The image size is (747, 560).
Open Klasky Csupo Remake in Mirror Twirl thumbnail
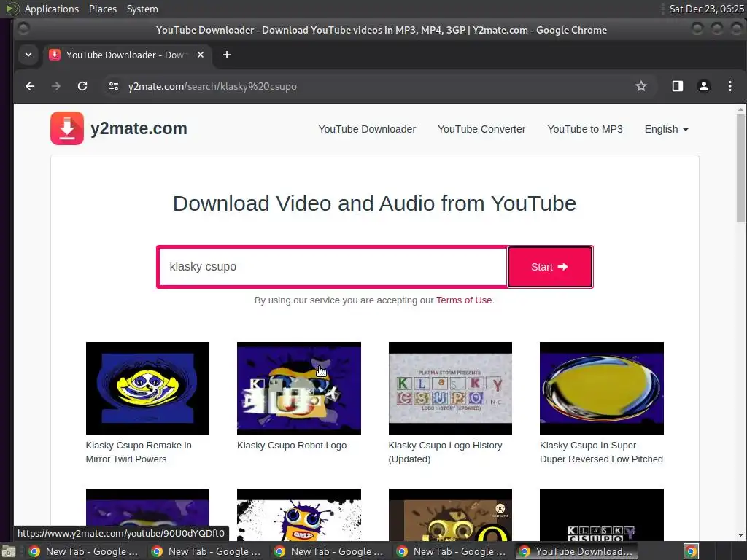click(147, 388)
